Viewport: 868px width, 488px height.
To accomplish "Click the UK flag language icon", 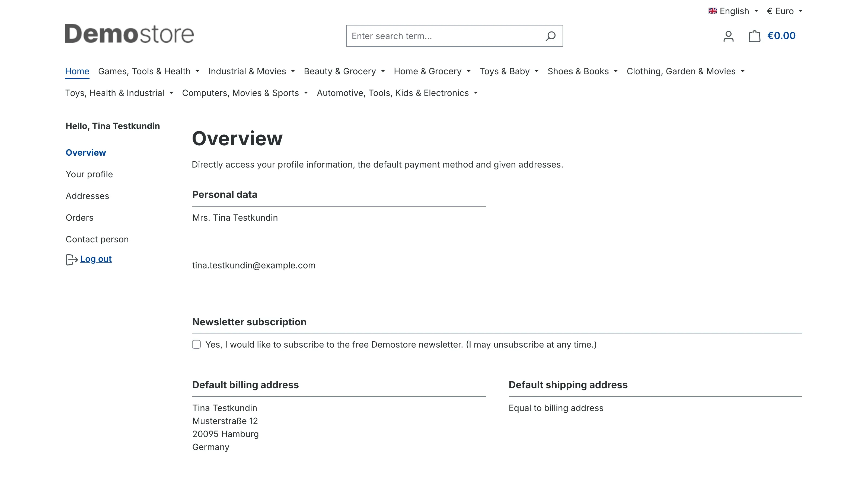I will click(712, 11).
